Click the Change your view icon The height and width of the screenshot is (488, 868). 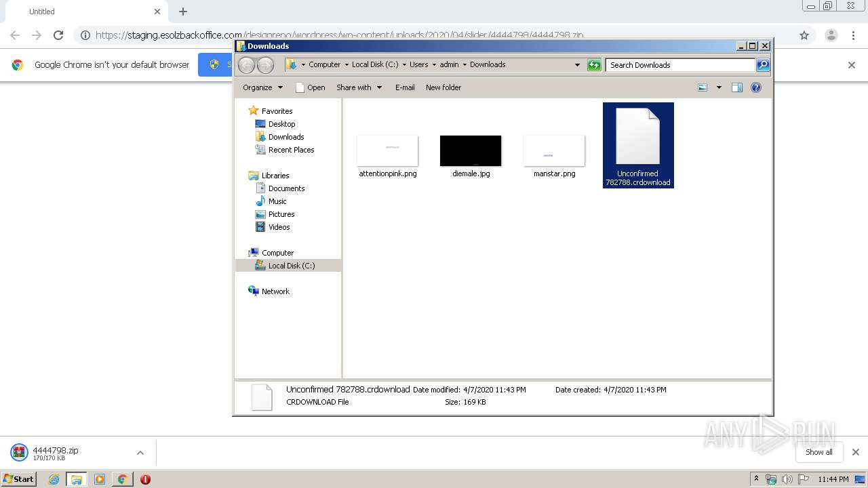[x=703, y=87]
